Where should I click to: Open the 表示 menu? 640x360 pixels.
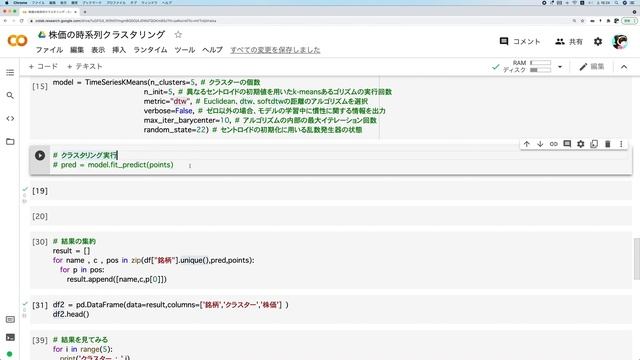point(98,50)
